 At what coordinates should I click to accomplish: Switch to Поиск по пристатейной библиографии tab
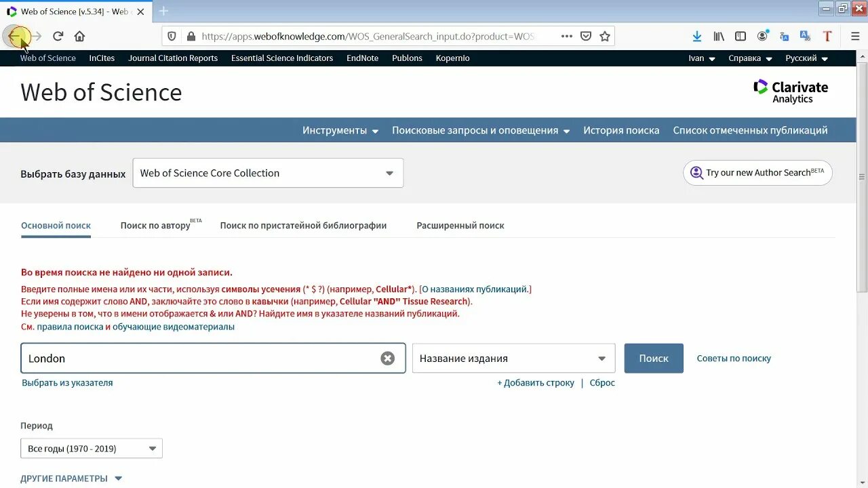point(303,226)
